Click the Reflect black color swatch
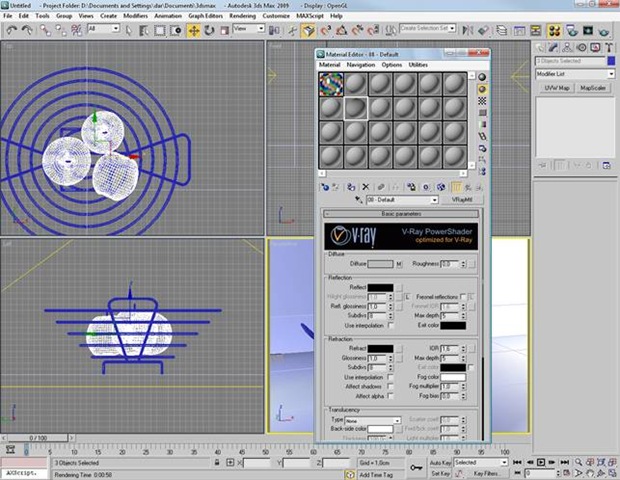The image size is (620, 480). coord(379,287)
